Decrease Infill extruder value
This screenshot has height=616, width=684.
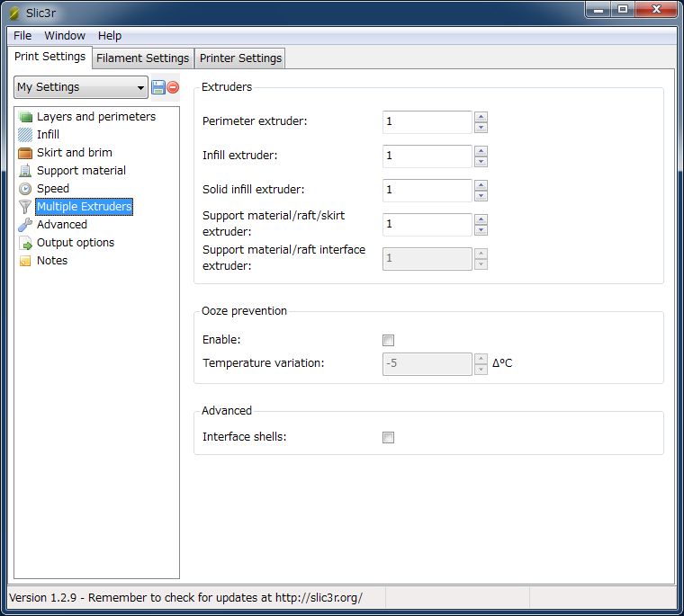481,162
